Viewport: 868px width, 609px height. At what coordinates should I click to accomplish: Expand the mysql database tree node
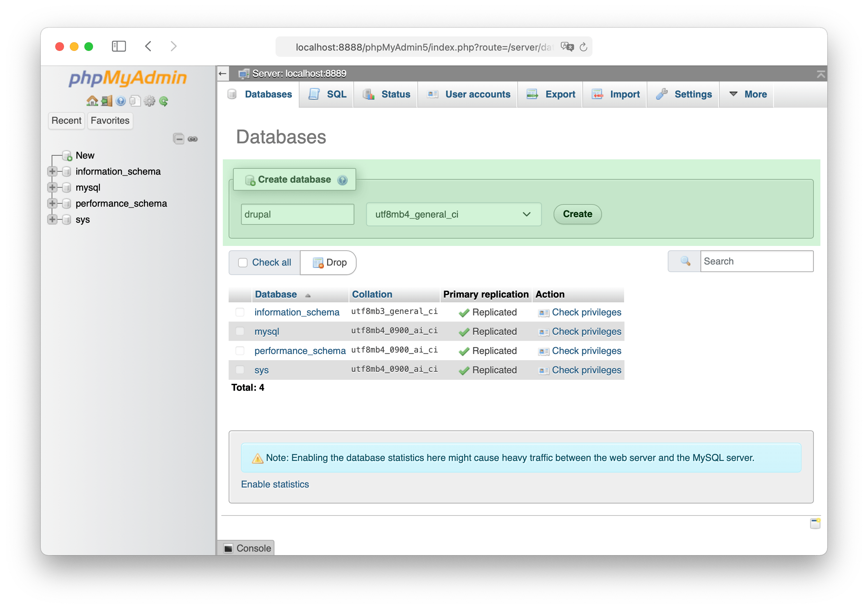pyautogui.click(x=52, y=187)
